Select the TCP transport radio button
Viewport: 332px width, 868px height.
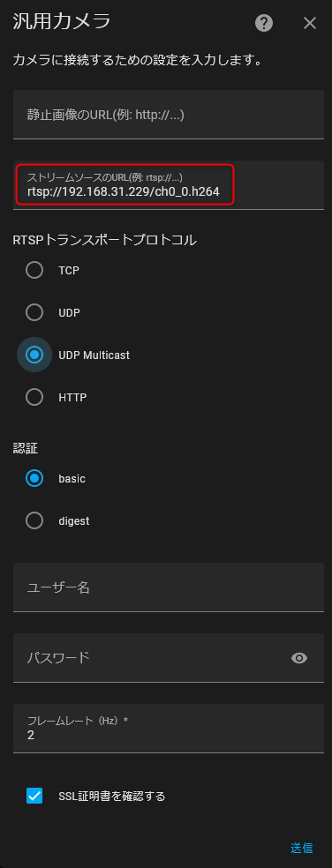tap(34, 271)
